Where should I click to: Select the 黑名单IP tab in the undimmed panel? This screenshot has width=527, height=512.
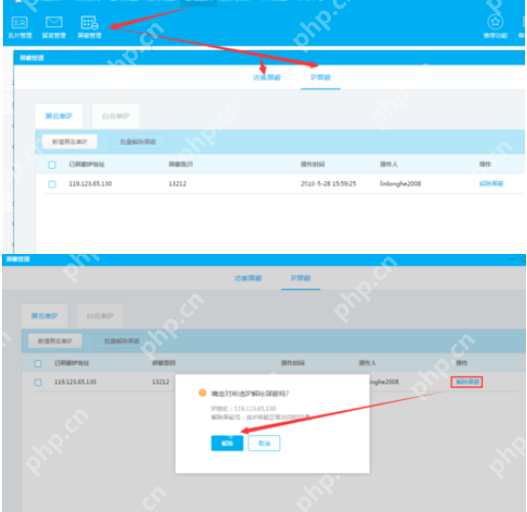[59, 116]
